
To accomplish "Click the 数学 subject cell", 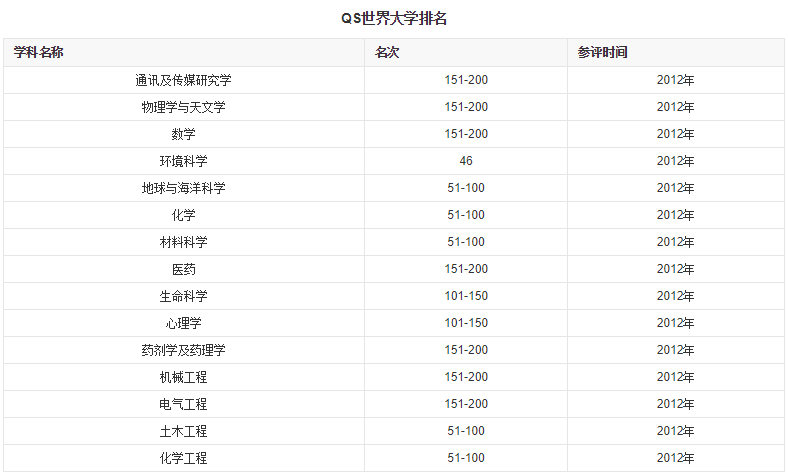I will 183,134.
